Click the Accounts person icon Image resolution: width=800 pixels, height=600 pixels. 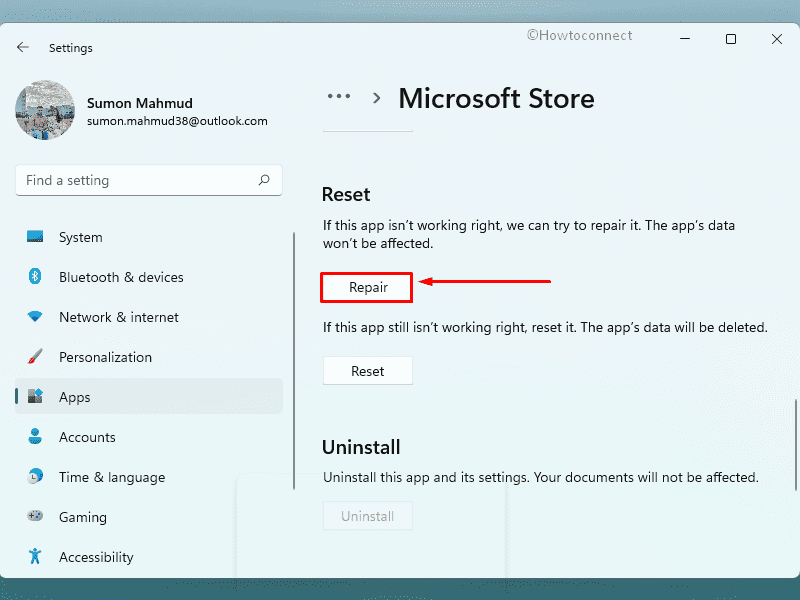[35, 436]
